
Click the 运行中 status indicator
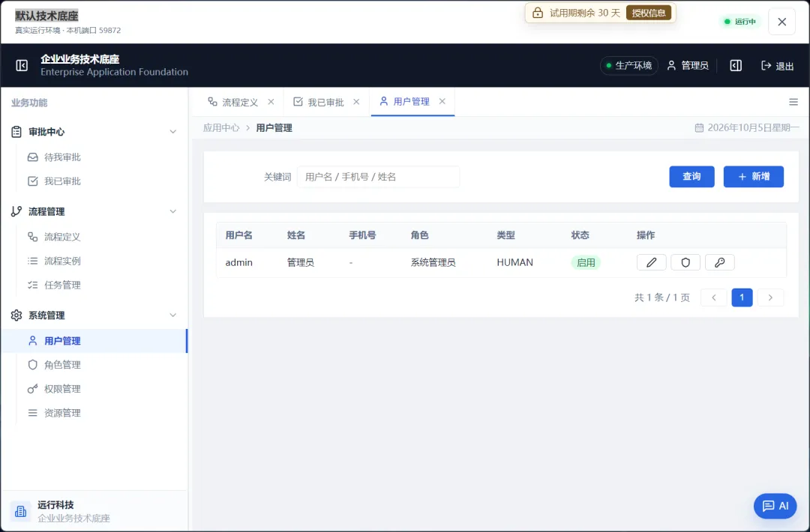point(739,22)
